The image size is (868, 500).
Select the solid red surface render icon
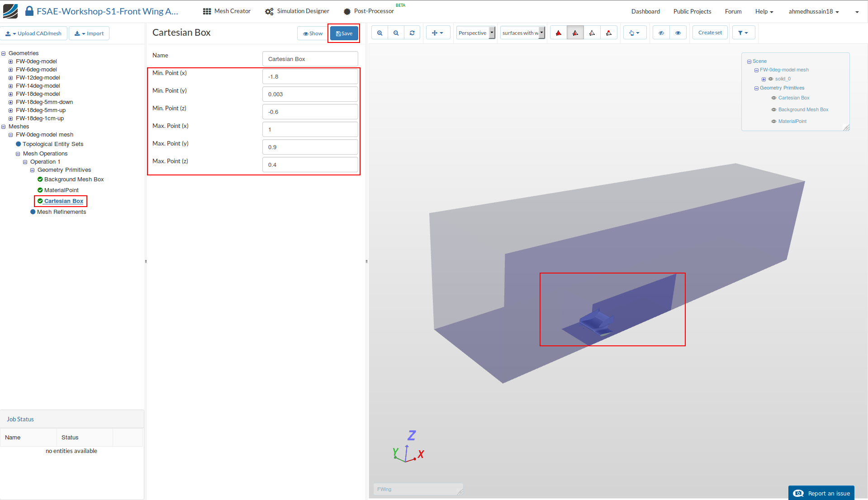[559, 33]
